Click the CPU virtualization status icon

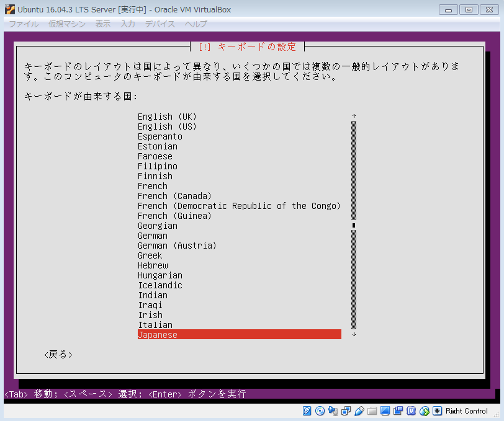(412, 411)
